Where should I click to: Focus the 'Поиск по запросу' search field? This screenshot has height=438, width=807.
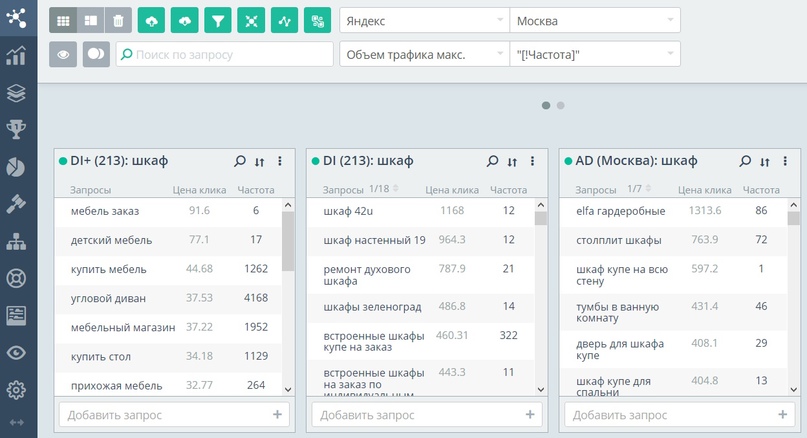[224, 54]
